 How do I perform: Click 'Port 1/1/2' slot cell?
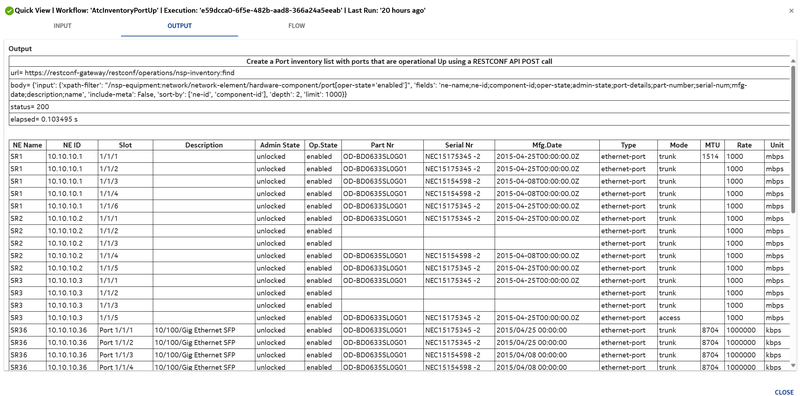tap(116, 342)
